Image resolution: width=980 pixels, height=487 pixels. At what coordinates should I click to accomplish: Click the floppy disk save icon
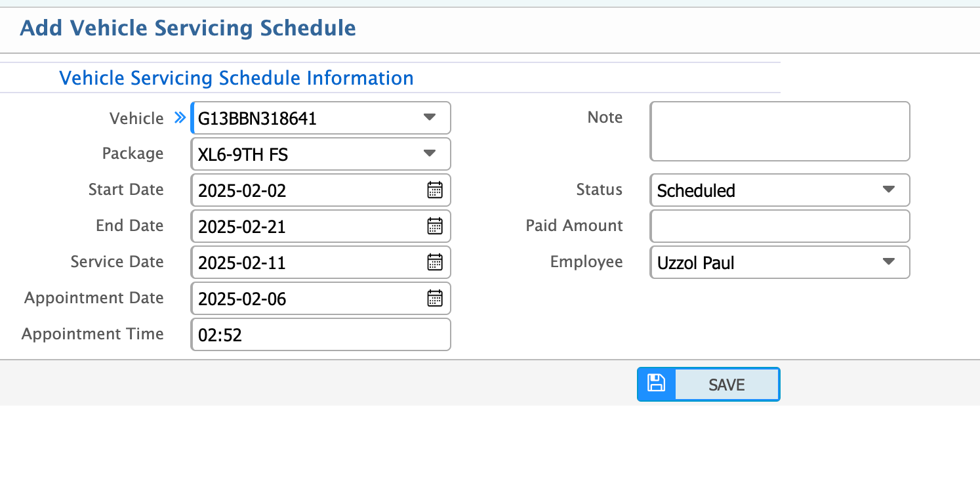(x=656, y=384)
